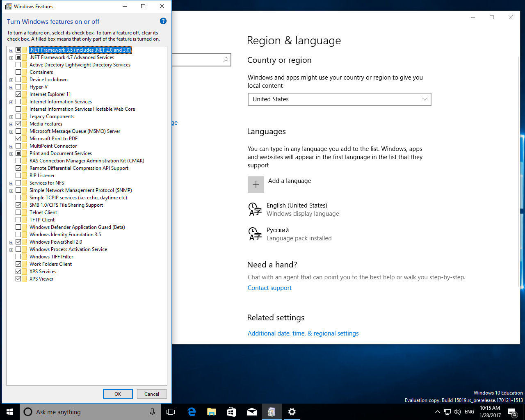Enable the Telnet Client checkbox
525x420 pixels.
point(18,212)
